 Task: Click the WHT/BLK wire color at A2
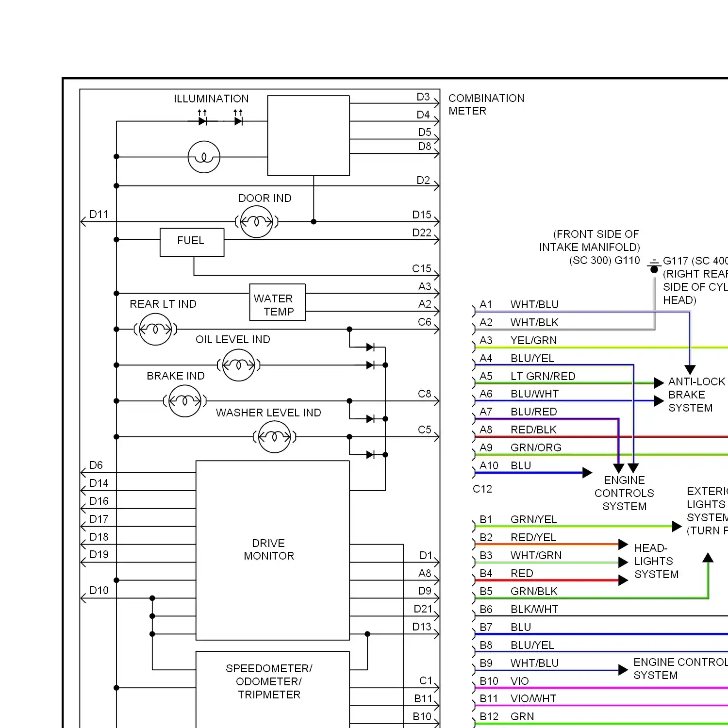534,323
